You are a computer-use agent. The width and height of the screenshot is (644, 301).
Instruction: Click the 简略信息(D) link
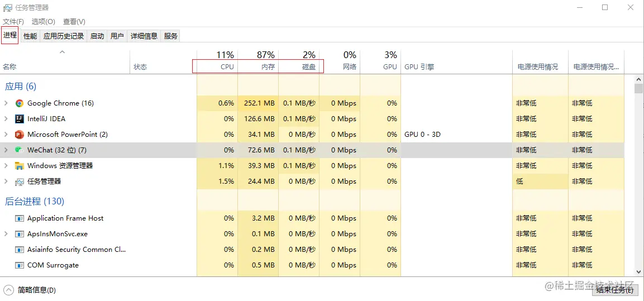click(37, 290)
